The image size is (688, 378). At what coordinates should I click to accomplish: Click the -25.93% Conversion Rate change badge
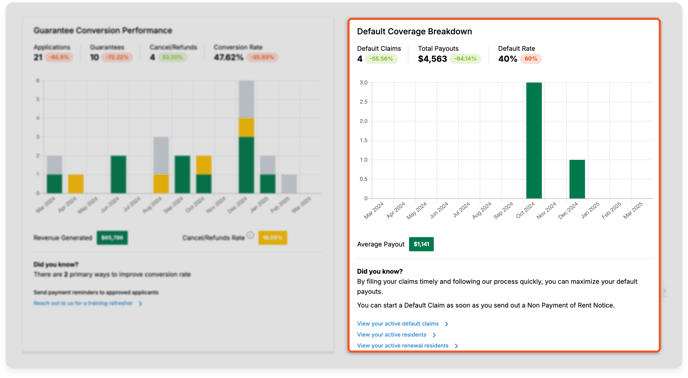click(x=262, y=58)
